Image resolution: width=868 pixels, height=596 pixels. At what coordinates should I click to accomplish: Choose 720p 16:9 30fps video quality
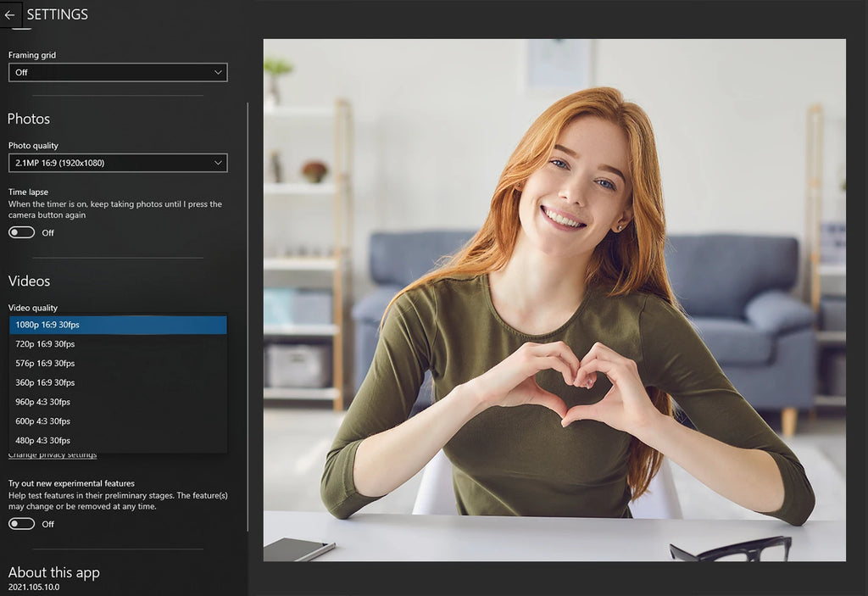[118, 344]
